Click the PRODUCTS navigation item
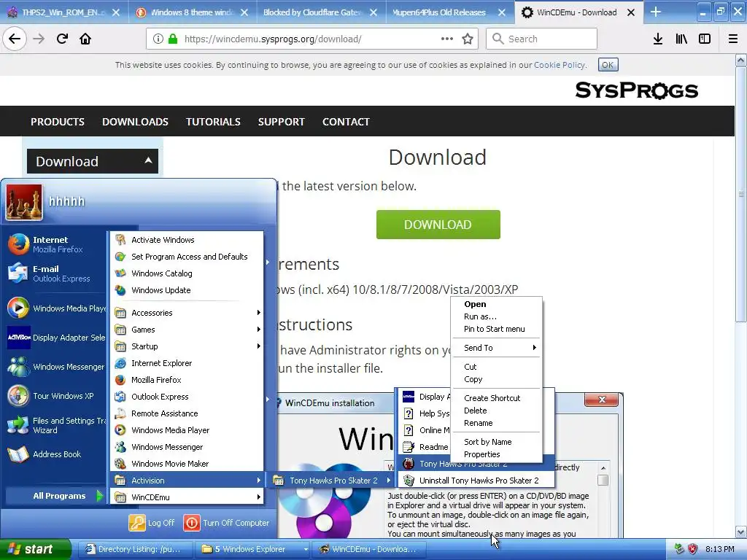 [x=57, y=122]
